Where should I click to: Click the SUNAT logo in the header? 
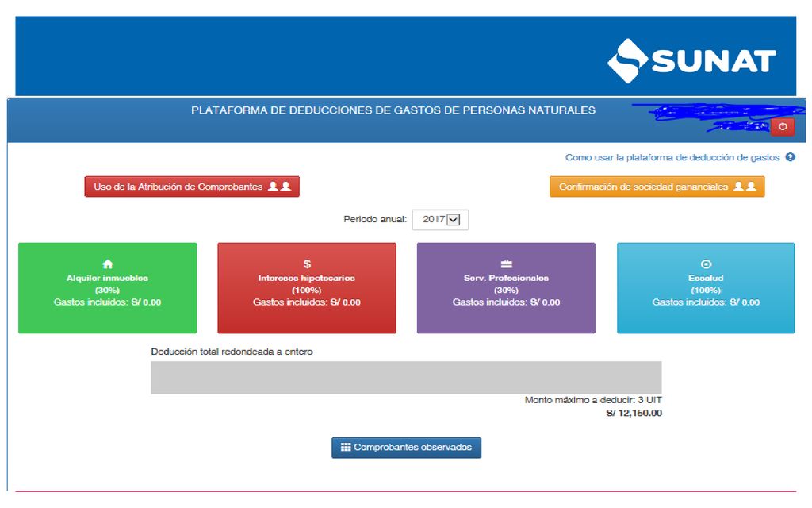point(691,60)
